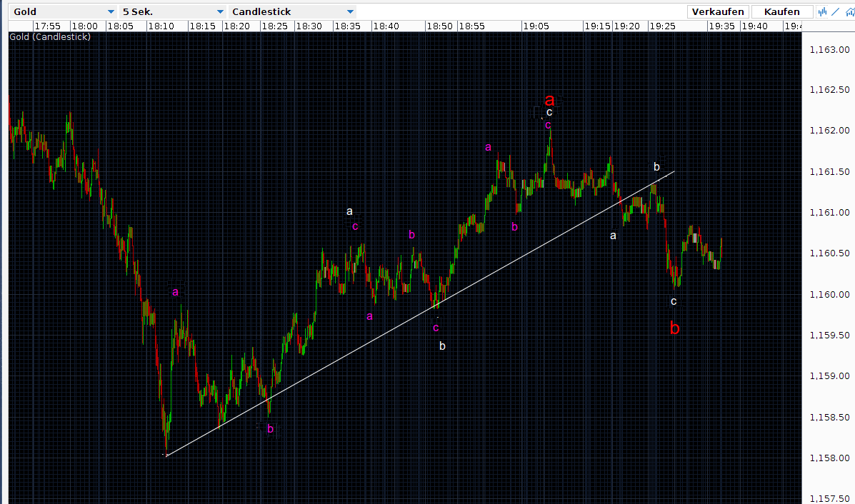
Task: Click the 18:10 time axis label
Action: [161, 26]
